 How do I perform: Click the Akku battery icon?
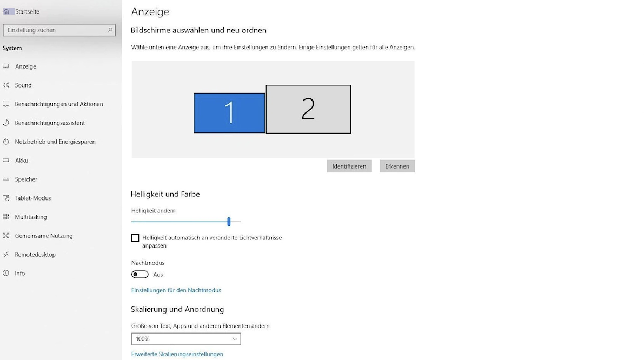pos(6,160)
